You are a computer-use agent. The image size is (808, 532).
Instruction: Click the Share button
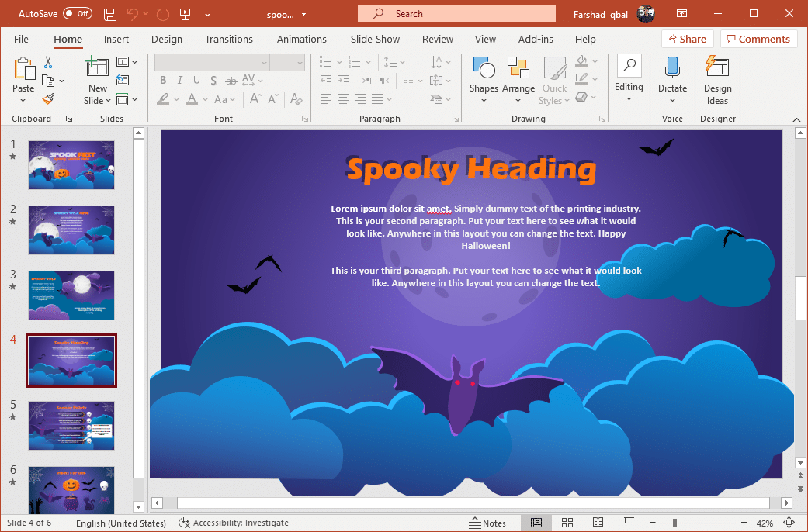point(687,39)
